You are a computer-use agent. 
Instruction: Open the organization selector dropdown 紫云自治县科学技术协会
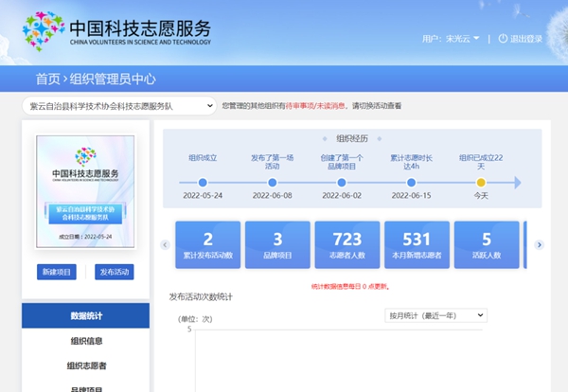coord(119,106)
